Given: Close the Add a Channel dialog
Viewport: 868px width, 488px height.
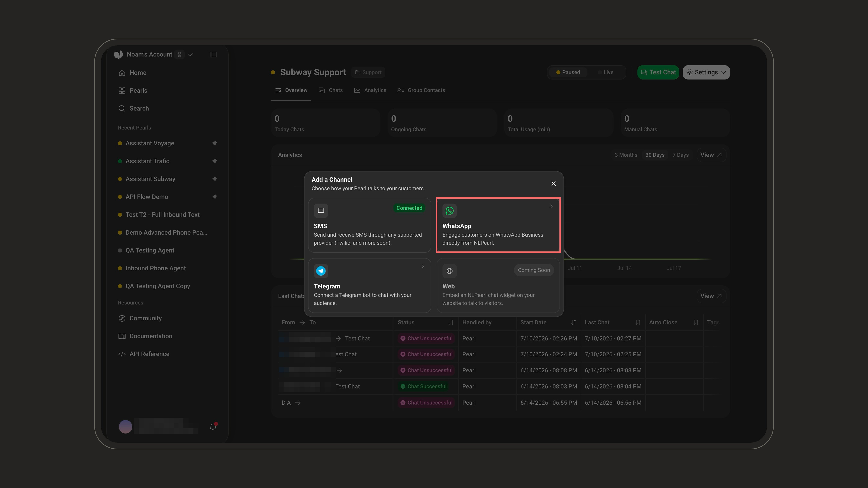Looking at the screenshot, I should 553,184.
